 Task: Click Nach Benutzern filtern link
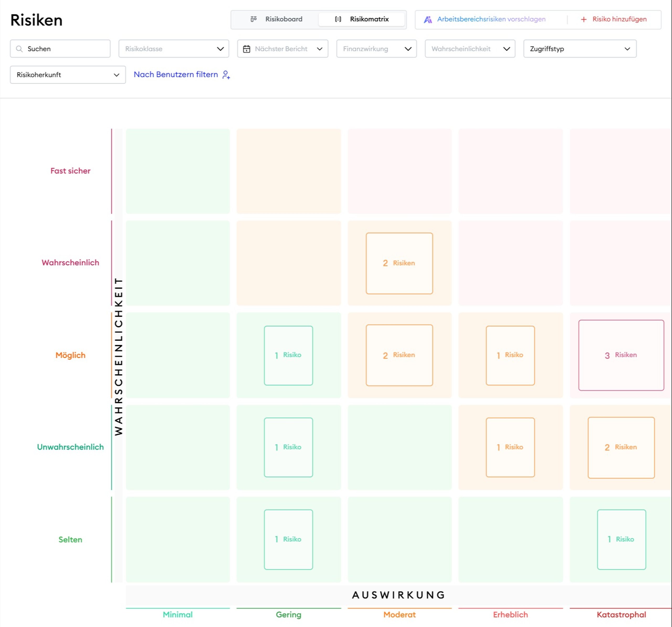click(176, 74)
